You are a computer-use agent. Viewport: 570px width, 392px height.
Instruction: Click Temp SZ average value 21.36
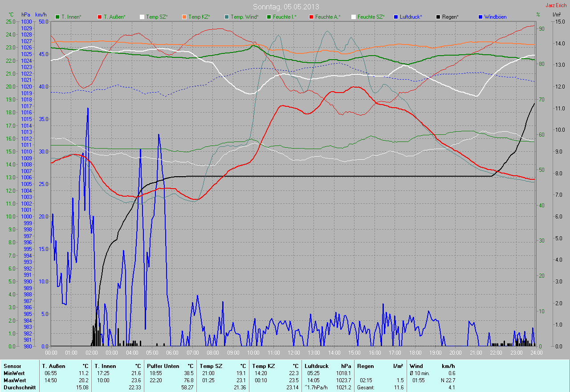coord(240,388)
